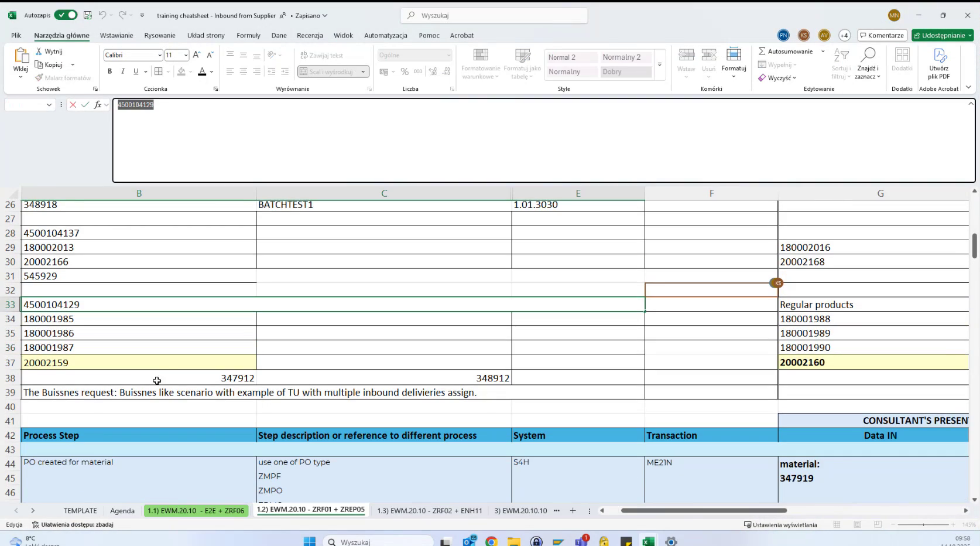Switch to the Formuły ribbon tab
The width and height of the screenshot is (980, 546).
pyautogui.click(x=248, y=35)
